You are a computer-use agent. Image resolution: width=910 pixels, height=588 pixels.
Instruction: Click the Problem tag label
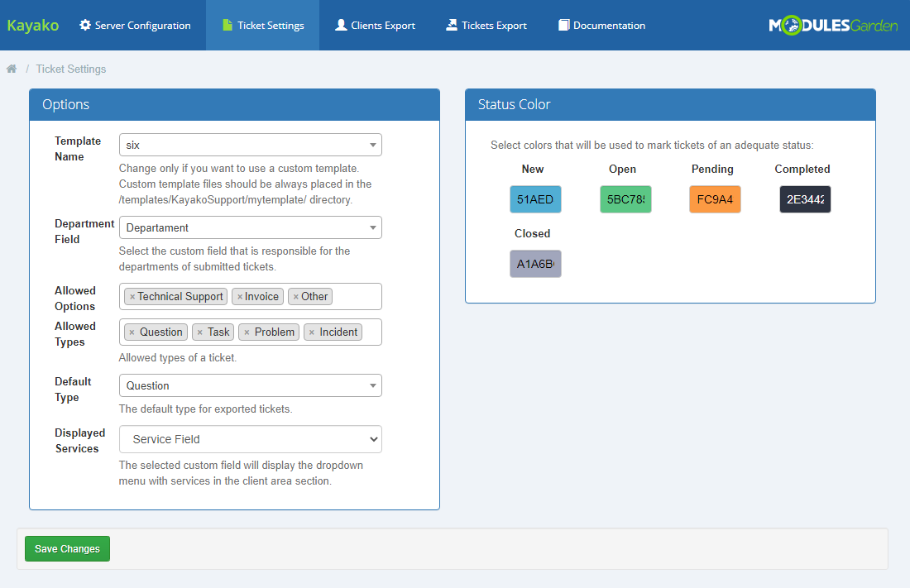275,332
